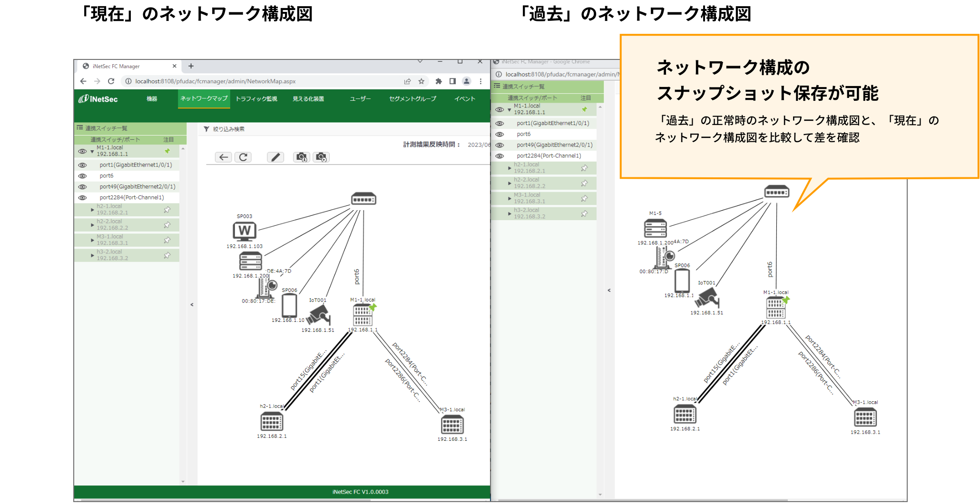
Task: Click the save snapshot camera button
Action: click(302, 157)
